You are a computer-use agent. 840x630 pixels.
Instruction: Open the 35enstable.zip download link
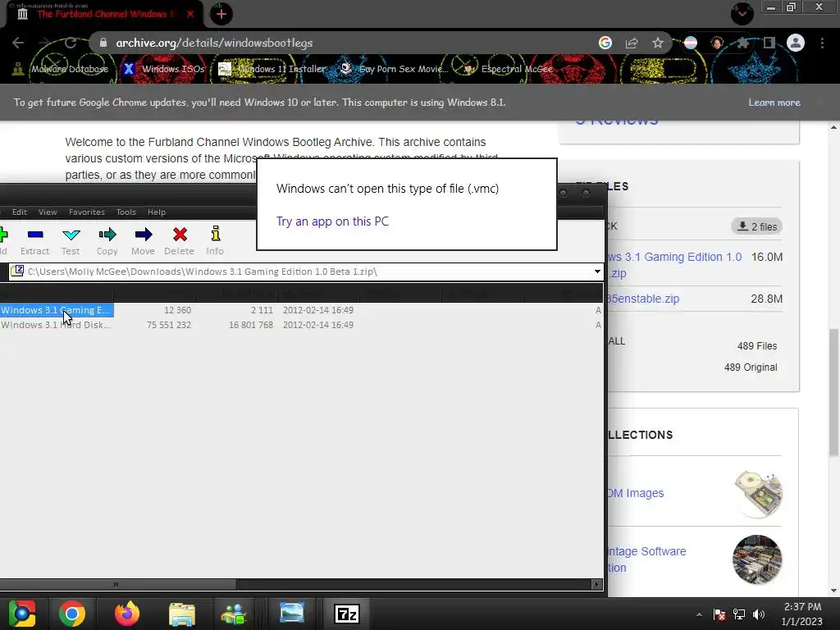click(643, 299)
